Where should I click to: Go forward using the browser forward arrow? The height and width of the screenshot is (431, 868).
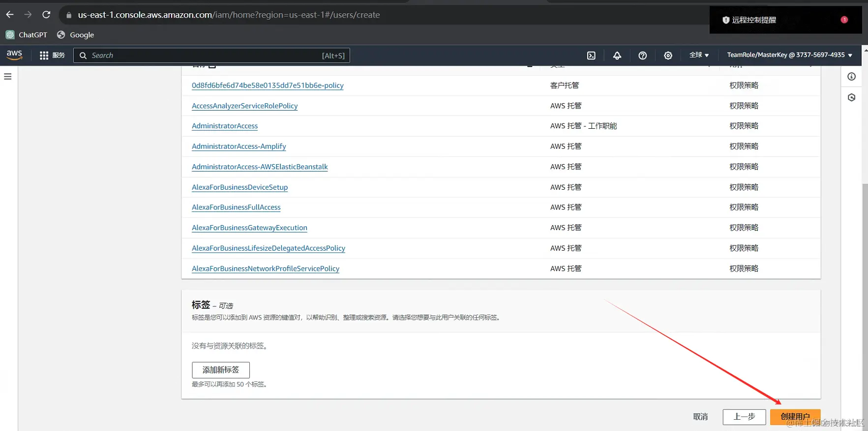28,15
